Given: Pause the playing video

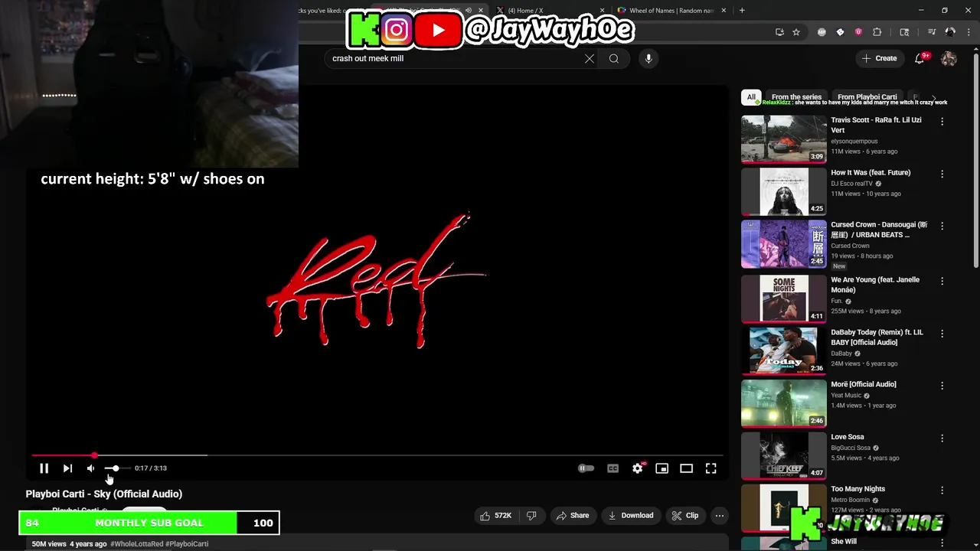Looking at the screenshot, I should 44,468.
